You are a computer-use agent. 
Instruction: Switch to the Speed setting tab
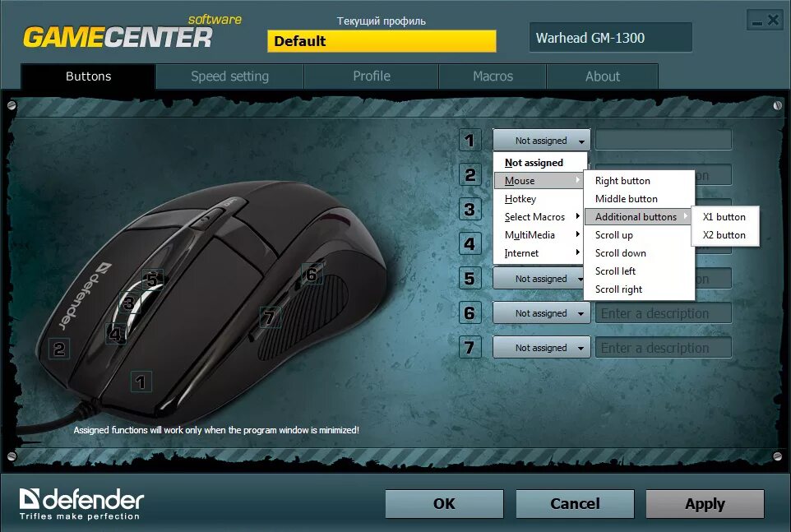click(x=230, y=76)
